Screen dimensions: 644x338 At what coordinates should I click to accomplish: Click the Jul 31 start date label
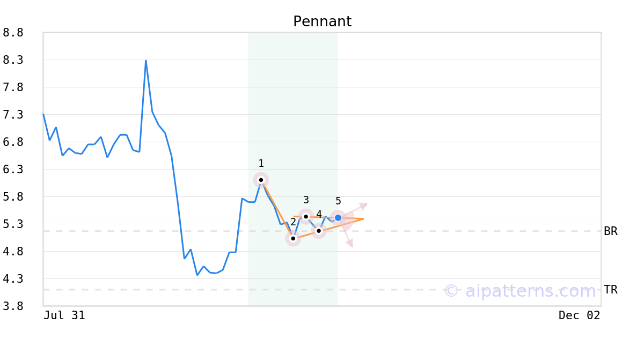[64, 315]
